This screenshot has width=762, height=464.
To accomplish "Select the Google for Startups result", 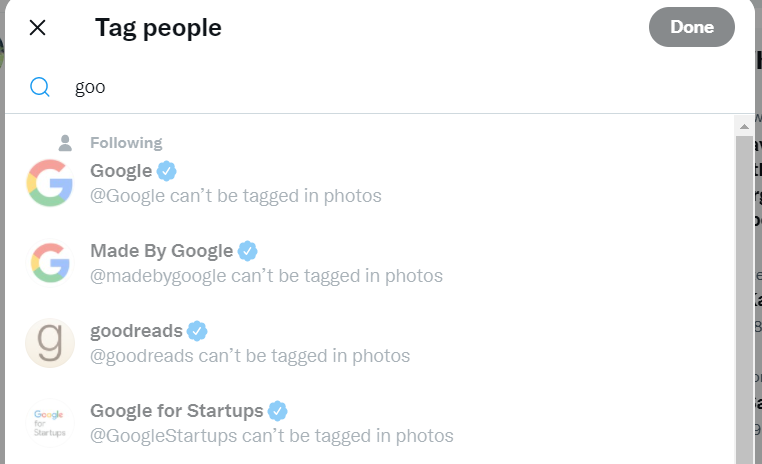I will (x=177, y=410).
